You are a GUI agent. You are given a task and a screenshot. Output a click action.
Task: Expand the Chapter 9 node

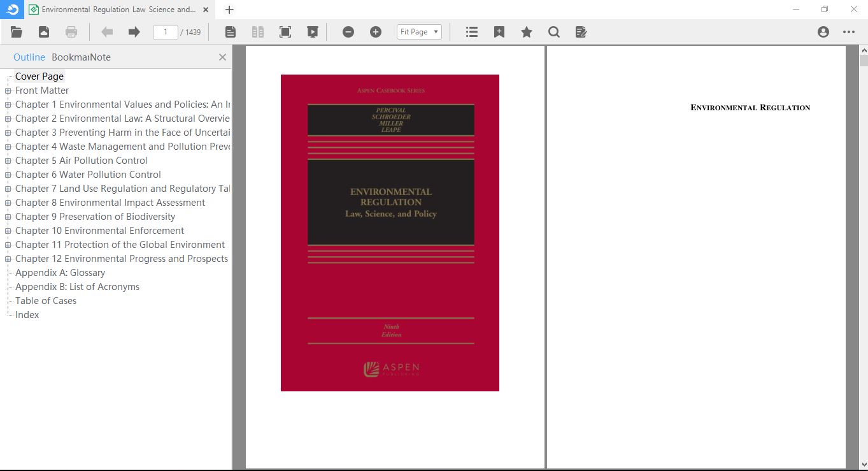[x=8, y=217]
